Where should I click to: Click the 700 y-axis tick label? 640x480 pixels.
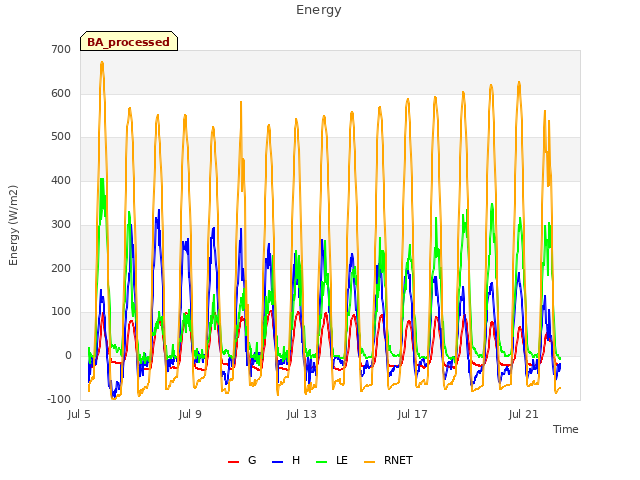click(61, 50)
